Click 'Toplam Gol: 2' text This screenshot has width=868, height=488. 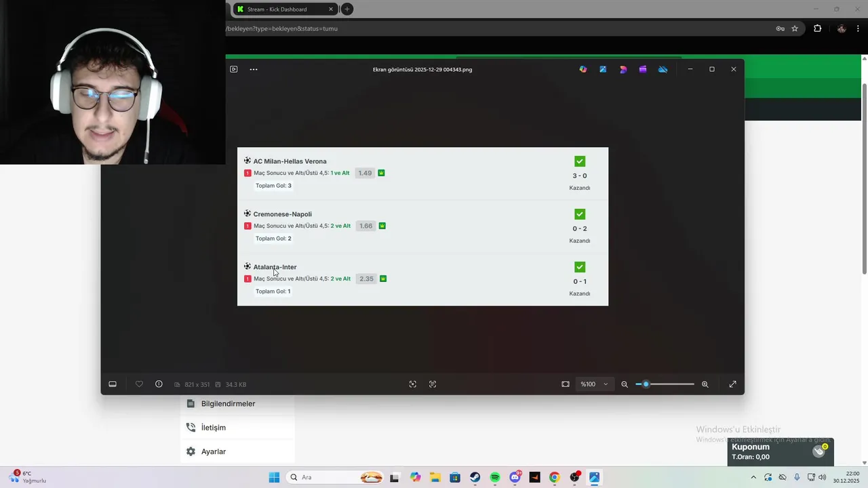click(x=273, y=239)
